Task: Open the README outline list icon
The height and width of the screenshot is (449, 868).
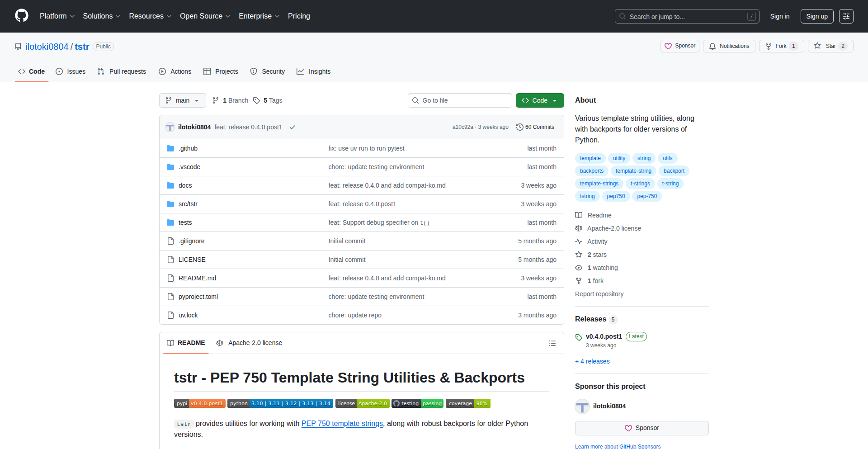Action: [552, 343]
